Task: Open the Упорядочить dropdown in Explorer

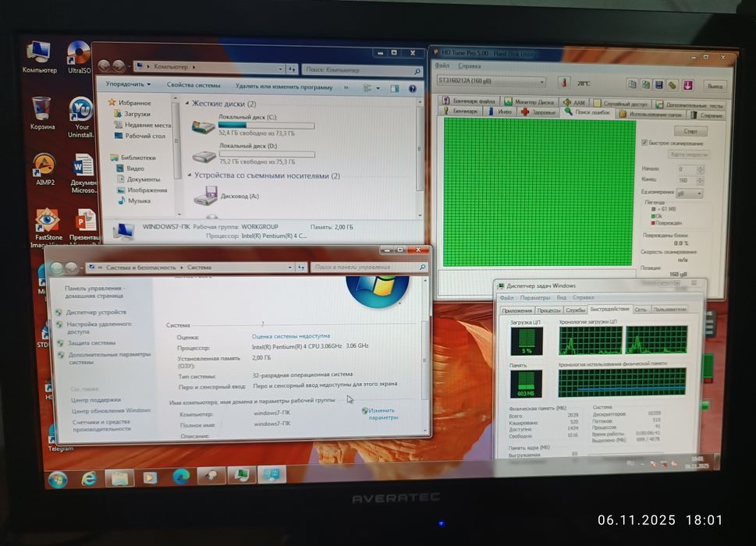Action: [x=128, y=84]
